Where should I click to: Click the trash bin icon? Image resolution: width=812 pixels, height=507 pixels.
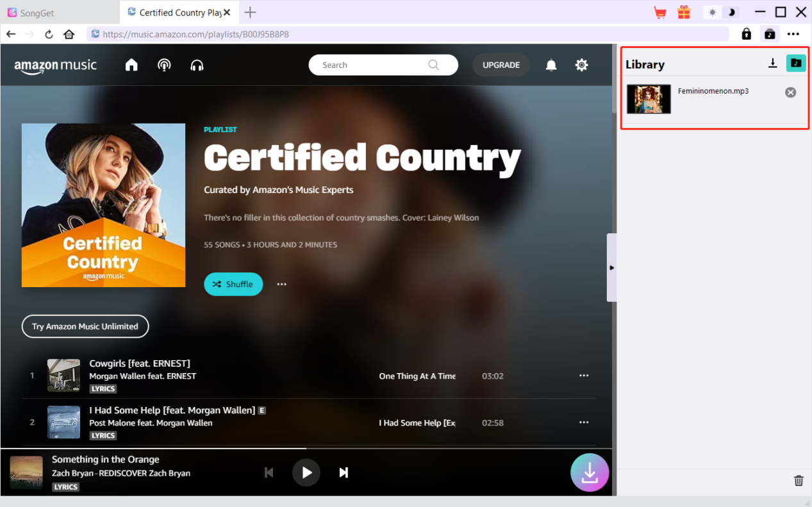tap(799, 481)
